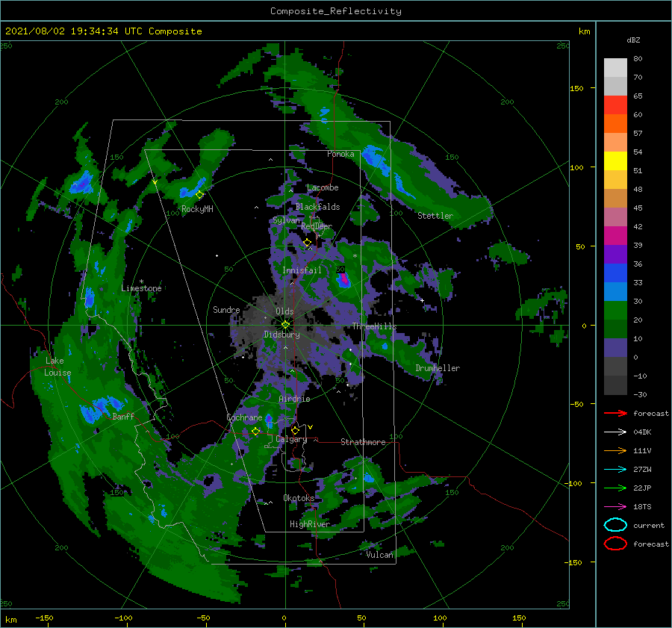The image size is (672, 628).
Task: Select the indigo 0-10 dBZ swatch
Action: [x=615, y=348]
